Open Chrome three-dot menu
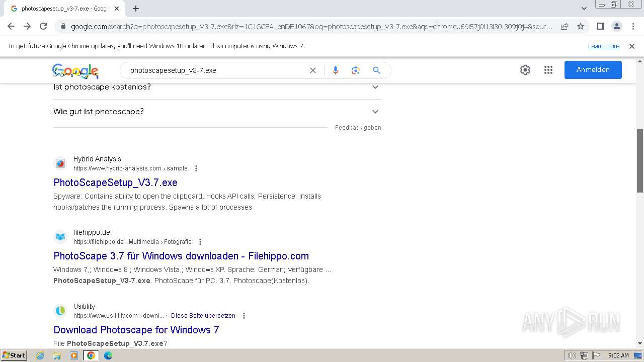644x362 pixels. click(x=633, y=26)
